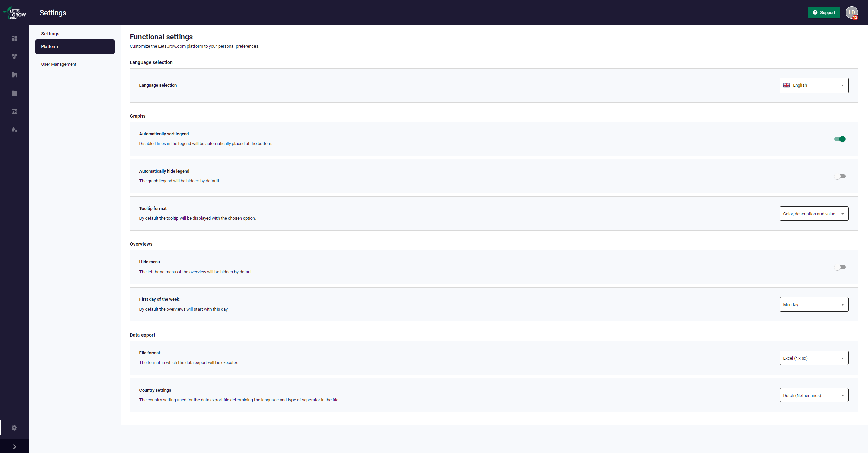868x453 pixels.
Task: Open the Tooltip format dropdown
Action: pyautogui.click(x=814, y=214)
